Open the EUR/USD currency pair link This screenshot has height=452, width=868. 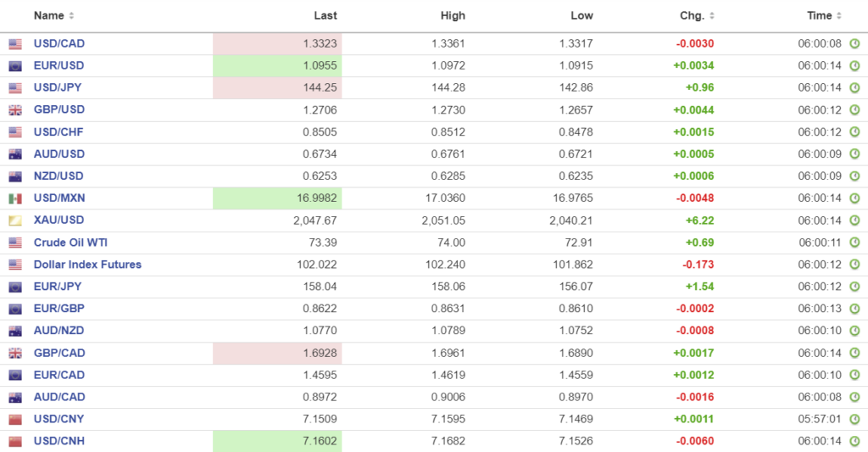[x=59, y=66]
